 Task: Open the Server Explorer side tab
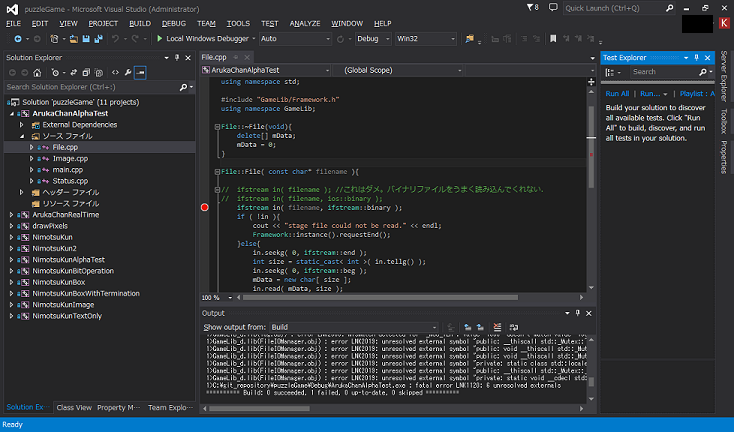(724, 76)
